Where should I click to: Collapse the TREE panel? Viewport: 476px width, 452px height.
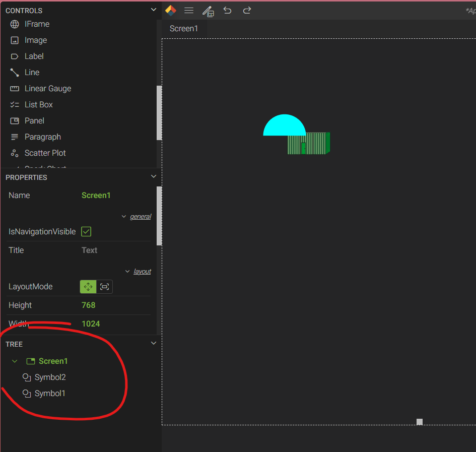click(154, 343)
